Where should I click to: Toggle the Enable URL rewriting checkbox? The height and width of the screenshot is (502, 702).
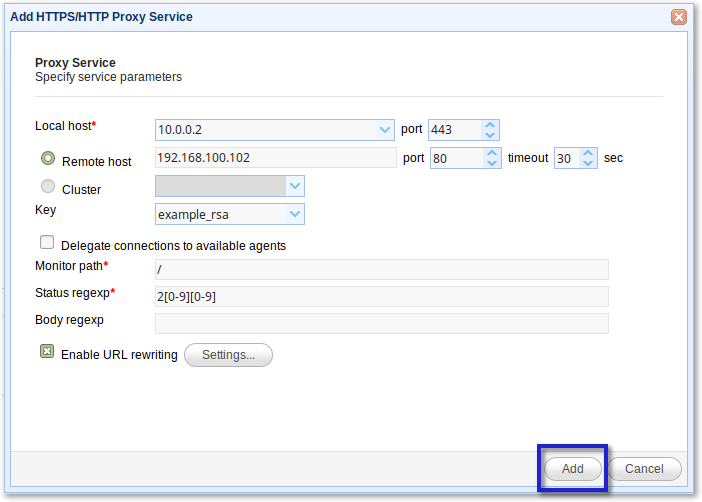click(x=47, y=352)
